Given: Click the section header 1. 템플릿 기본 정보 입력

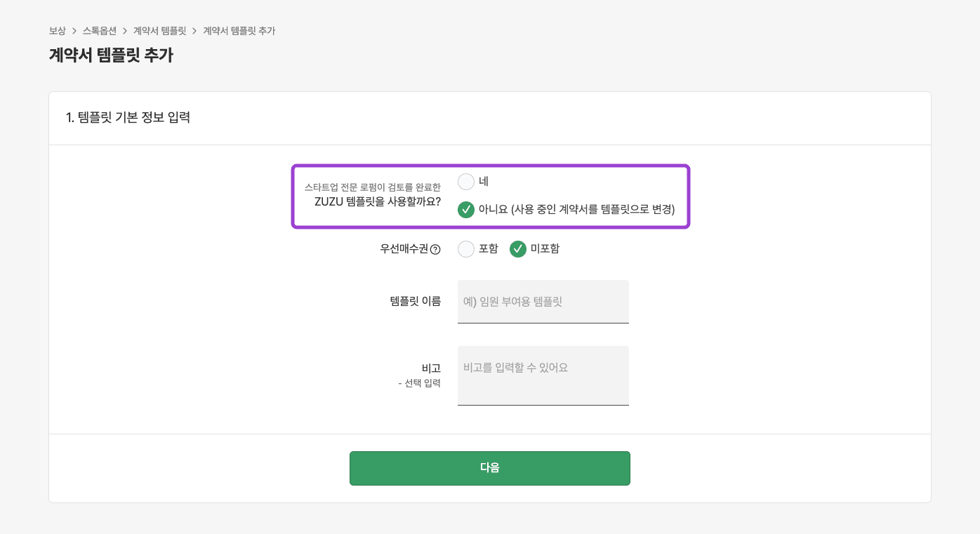Looking at the screenshot, I should click(128, 118).
